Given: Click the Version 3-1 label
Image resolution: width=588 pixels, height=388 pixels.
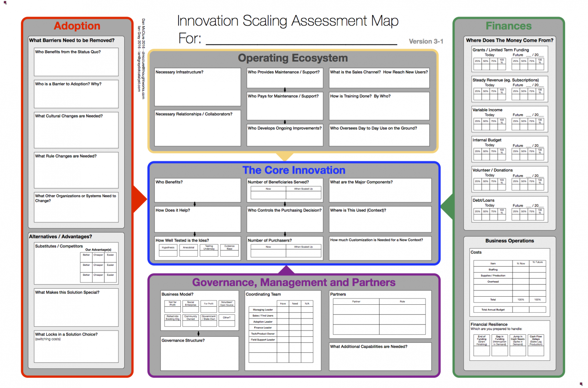Looking at the screenshot, I should (426, 41).
